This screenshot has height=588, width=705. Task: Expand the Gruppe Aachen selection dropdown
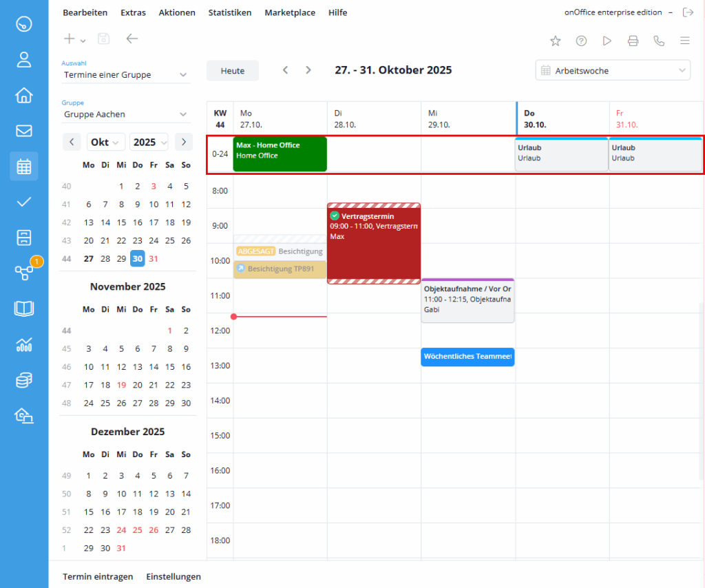click(x=125, y=114)
